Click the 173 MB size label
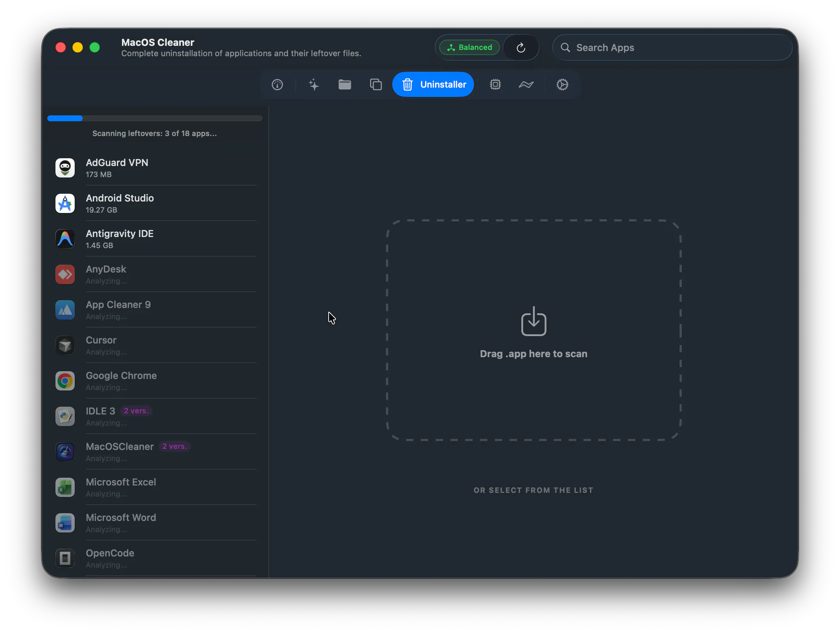This screenshot has height=633, width=840. click(98, 175)
